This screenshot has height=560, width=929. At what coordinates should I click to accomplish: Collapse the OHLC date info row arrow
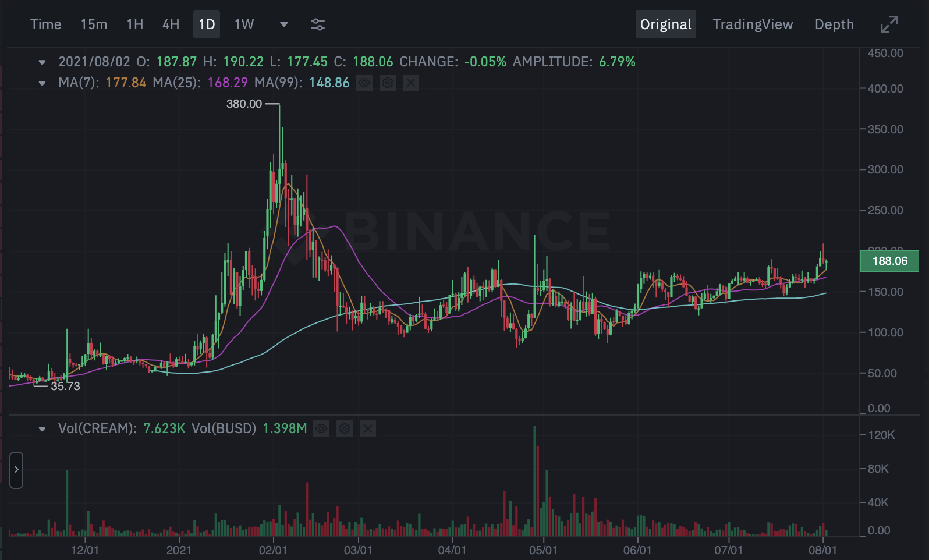click(42, 62)
